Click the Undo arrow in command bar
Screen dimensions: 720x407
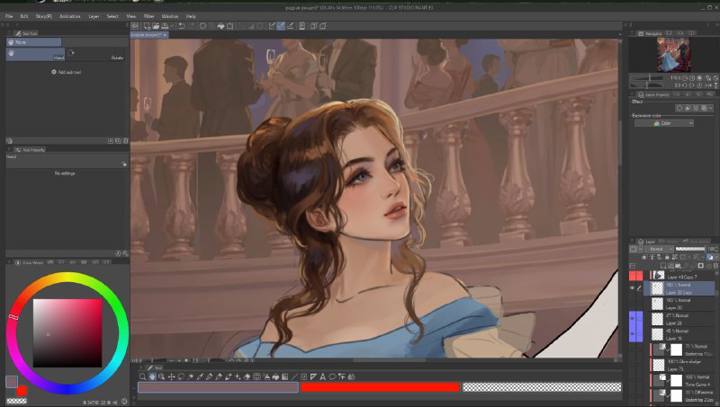[x=182, y=26]
